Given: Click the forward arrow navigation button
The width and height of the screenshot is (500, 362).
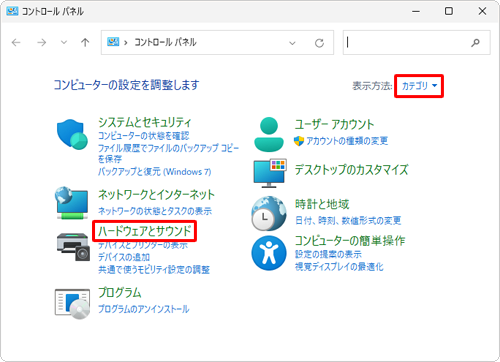Looking at the screenshot, I should 41,42.
